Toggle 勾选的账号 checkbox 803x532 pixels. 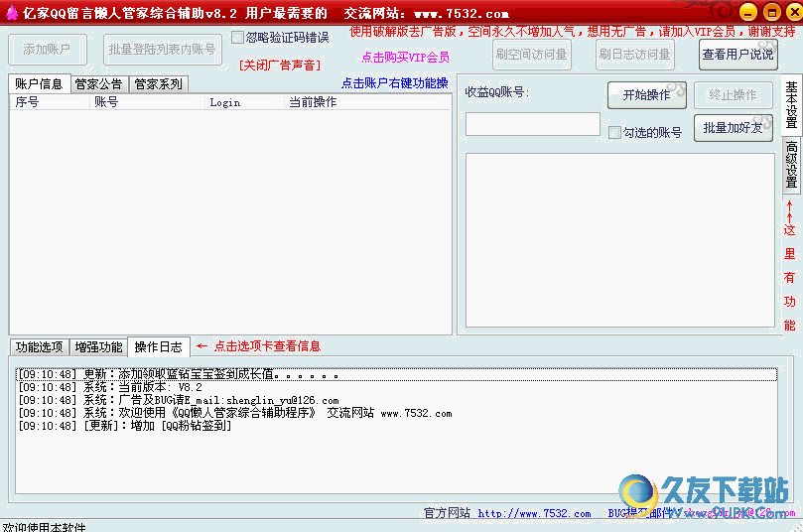(614, 133)
